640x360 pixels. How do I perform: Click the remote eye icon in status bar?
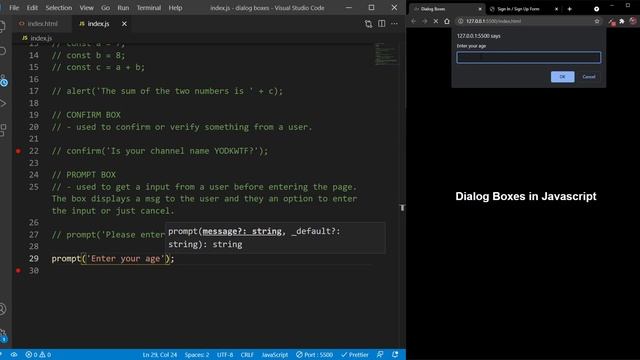click(x=13, y=355)
